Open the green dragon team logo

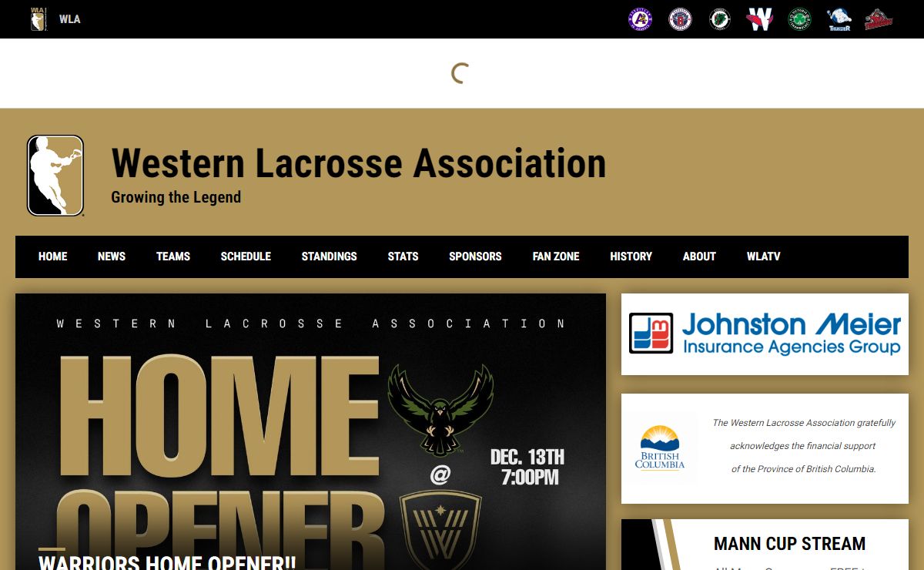pos(720,19)
